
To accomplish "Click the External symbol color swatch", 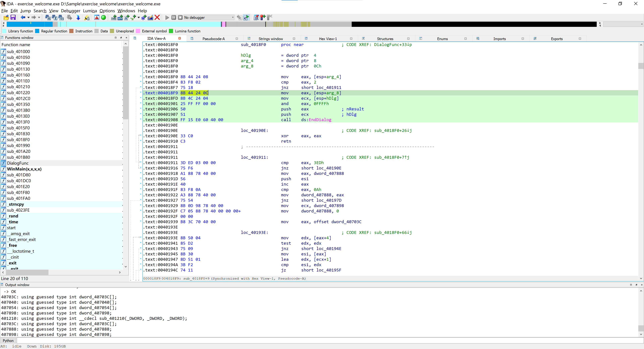I will tap(138, 31).
